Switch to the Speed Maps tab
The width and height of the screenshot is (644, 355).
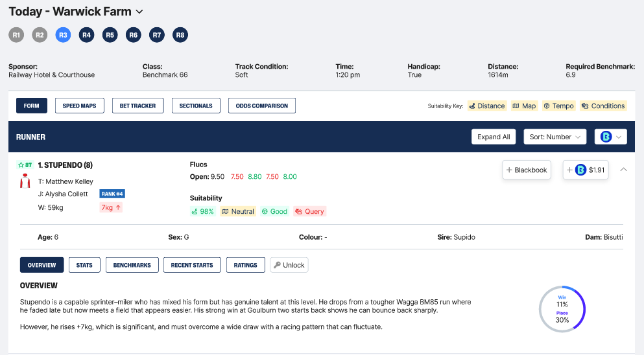click(80, 106)
